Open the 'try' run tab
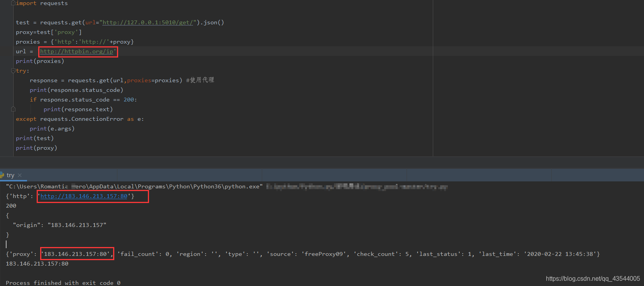 tap(10, 175)
